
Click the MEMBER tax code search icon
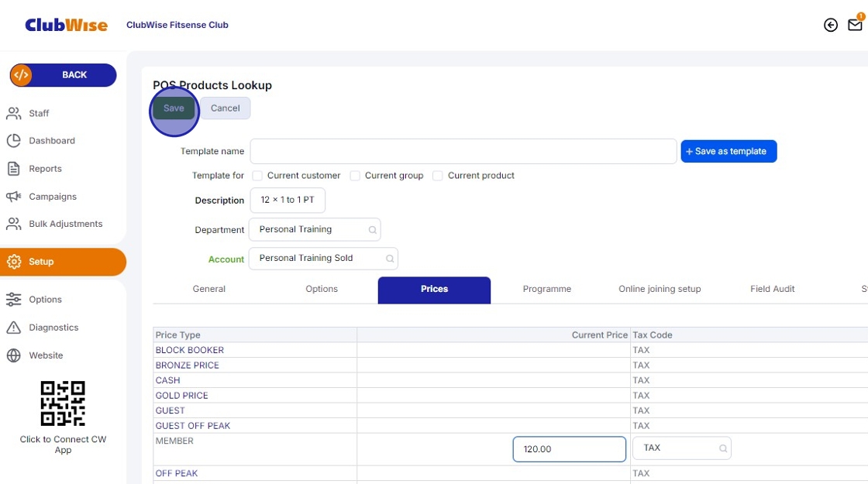point(723,448)
